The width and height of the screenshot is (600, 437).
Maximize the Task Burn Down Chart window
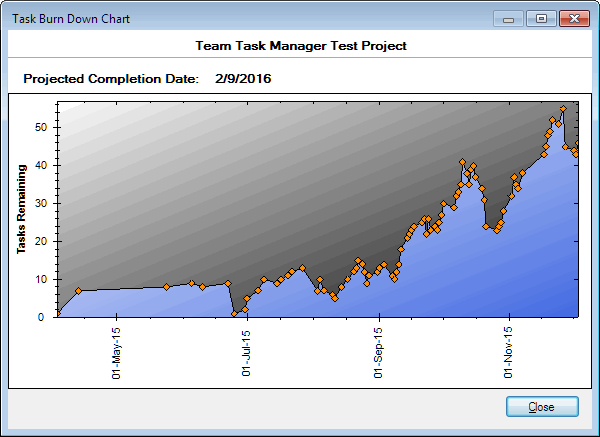pyautogui.click(x=541, y=19)
